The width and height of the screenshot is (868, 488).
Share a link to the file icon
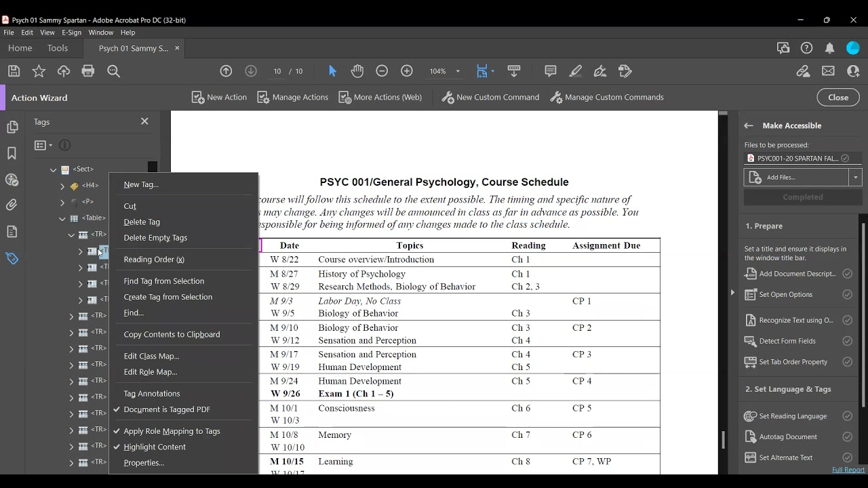click(x=803, y=71)
